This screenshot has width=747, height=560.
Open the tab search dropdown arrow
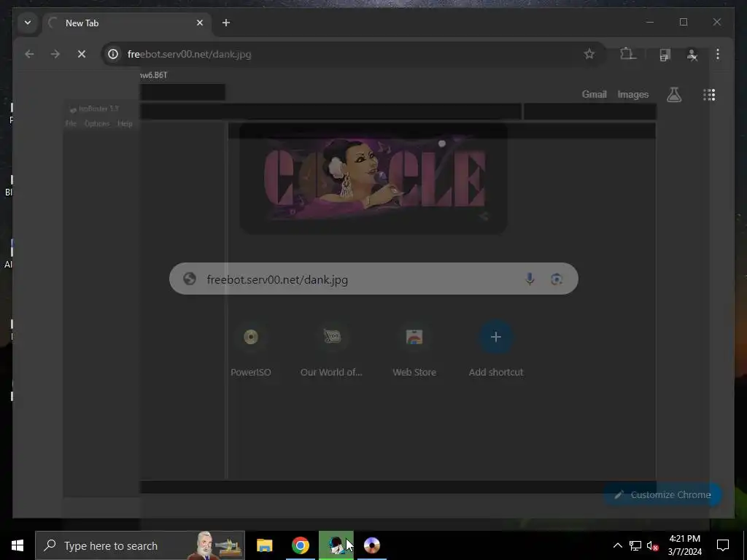[x=28, y=23]
